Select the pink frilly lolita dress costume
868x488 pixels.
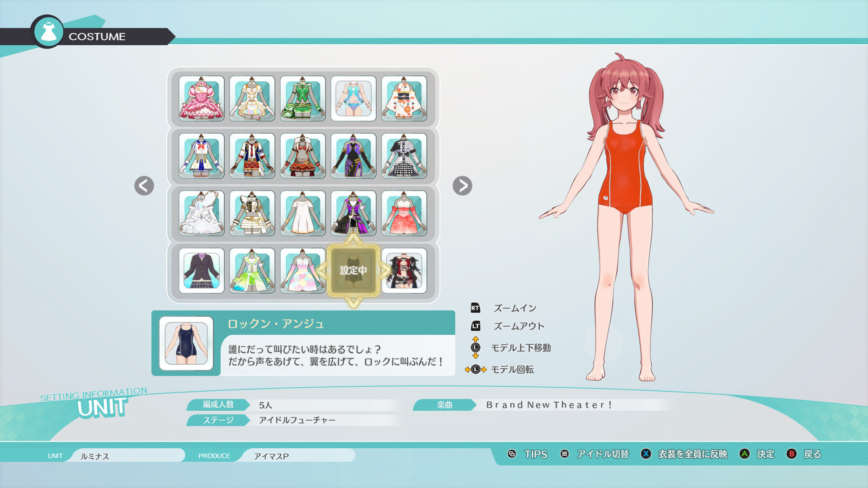click(x=202, y=99)
